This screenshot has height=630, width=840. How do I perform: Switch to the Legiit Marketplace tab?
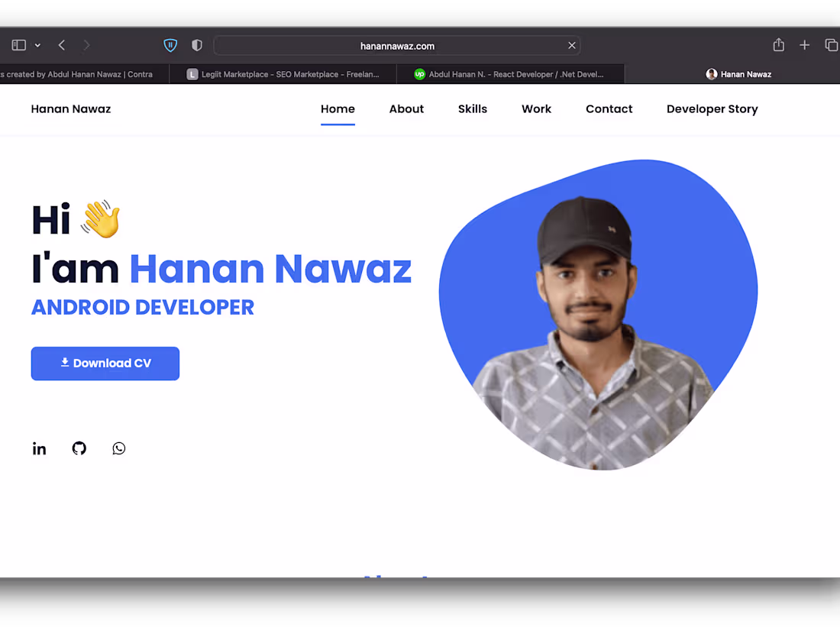coord(283,74)
